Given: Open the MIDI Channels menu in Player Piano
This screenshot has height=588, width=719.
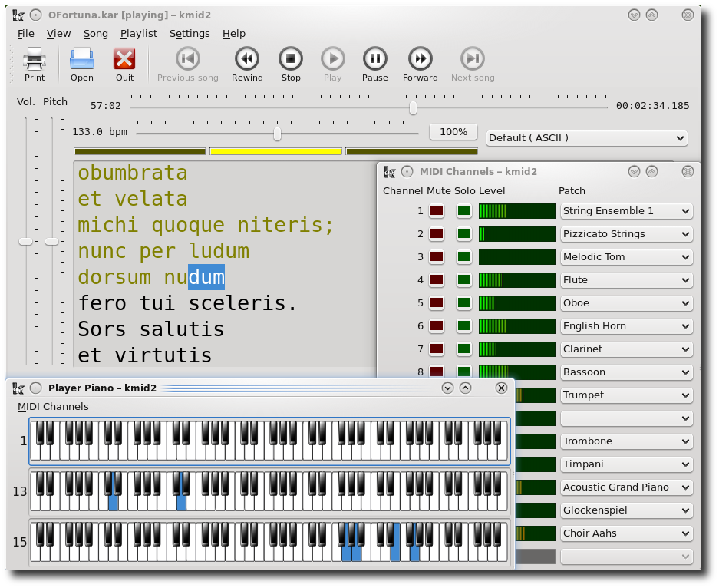Looking at the screenshot, I should pos(53,407).
